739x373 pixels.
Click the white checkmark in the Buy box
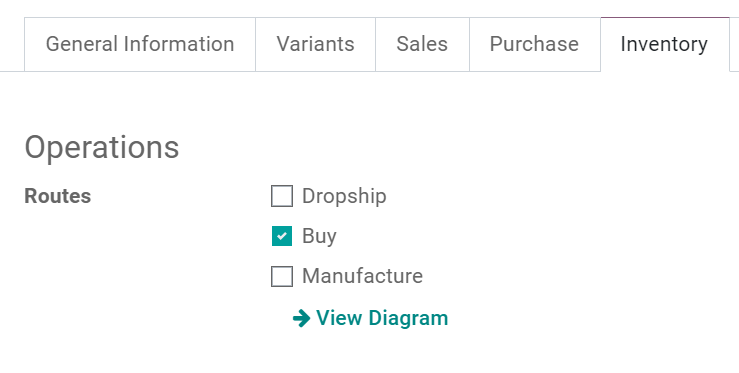(x=282, y=236)
